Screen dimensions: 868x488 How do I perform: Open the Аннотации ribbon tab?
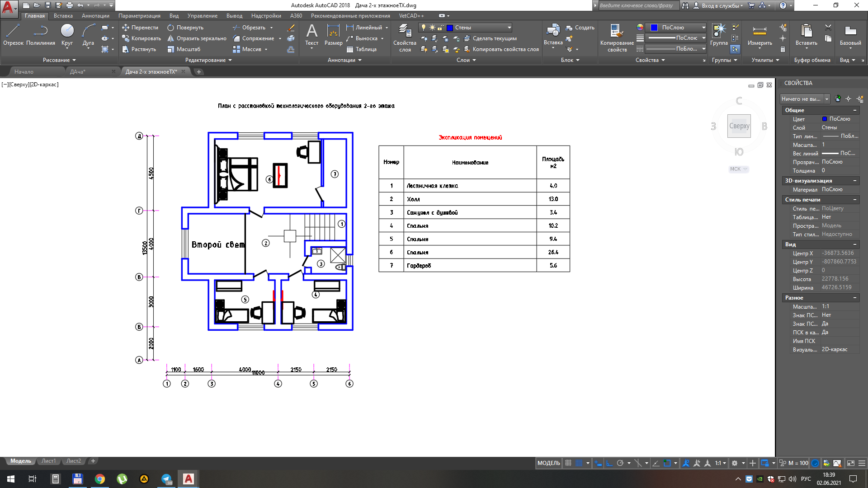pyautogui.click(x=95, y=16)
